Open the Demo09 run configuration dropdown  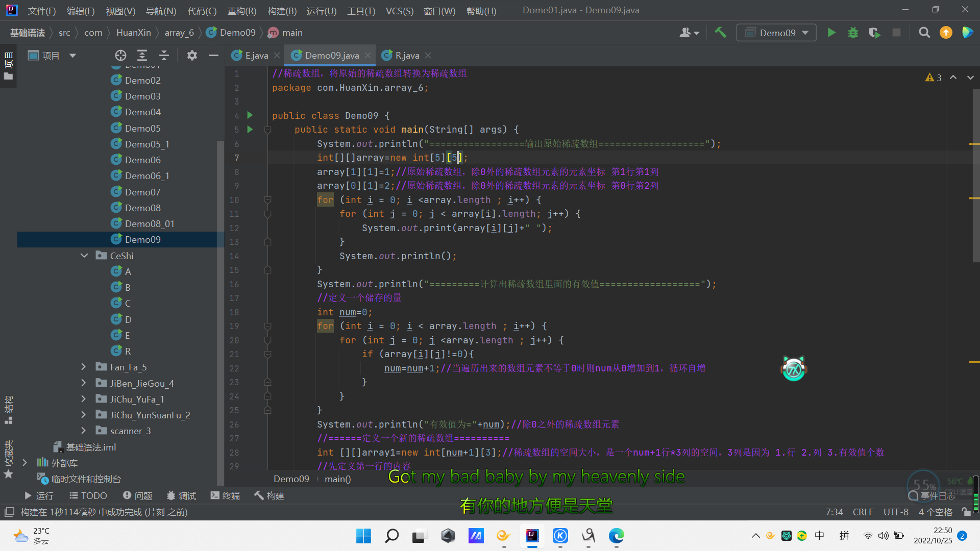pos(776,33)
